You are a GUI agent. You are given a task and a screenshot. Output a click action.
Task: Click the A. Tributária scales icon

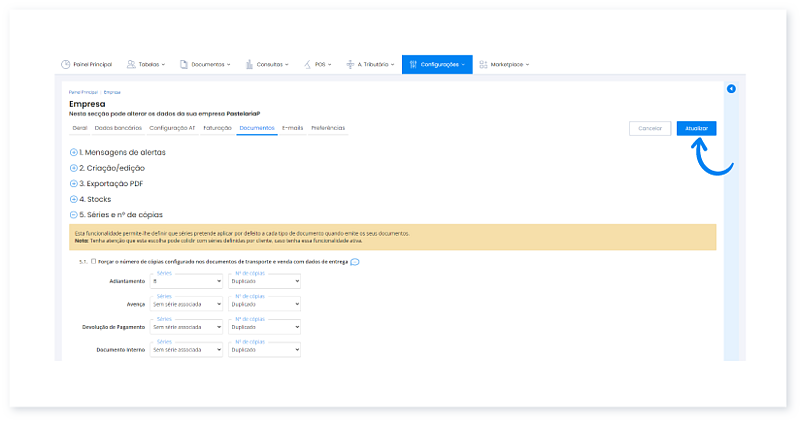point(350,64)
